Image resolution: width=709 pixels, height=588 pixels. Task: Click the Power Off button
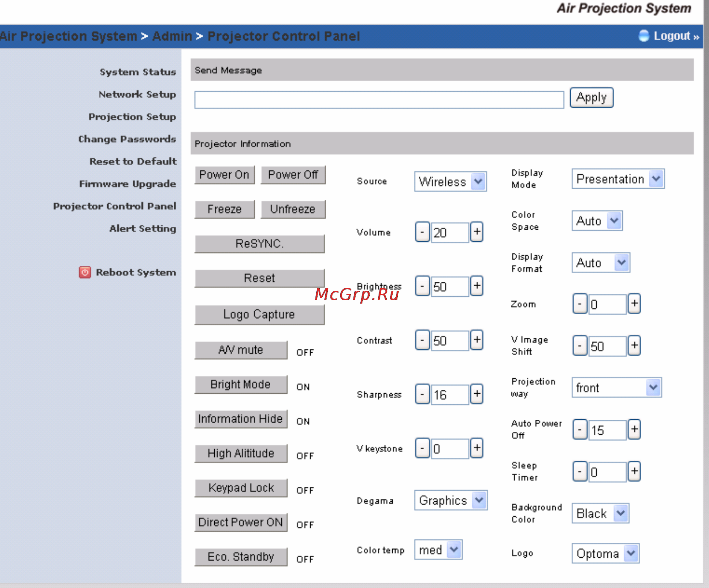293,175
